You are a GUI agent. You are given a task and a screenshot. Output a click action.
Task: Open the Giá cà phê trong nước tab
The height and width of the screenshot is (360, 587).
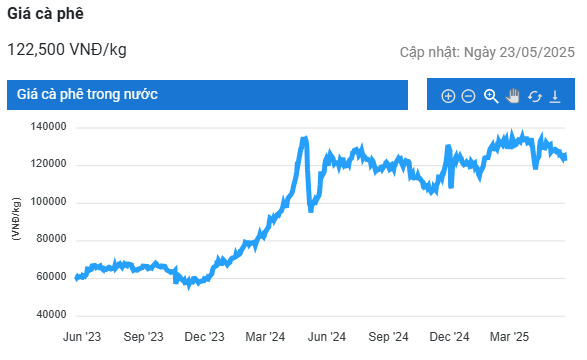tap(207, 94)
